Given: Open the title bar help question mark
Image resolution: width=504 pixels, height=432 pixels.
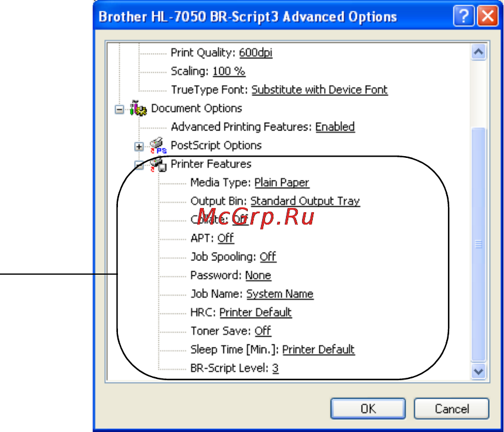Looking at the screenshot, I should (x=463, y=15).
